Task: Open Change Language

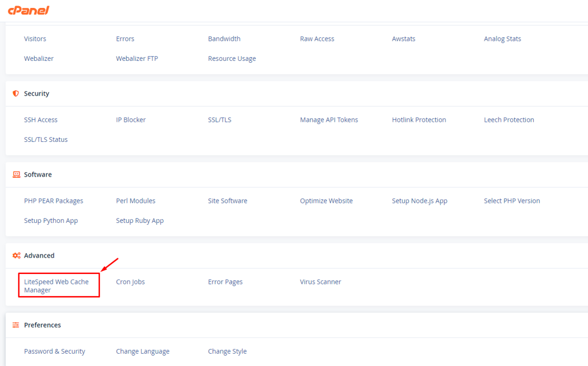Action: 142,351
